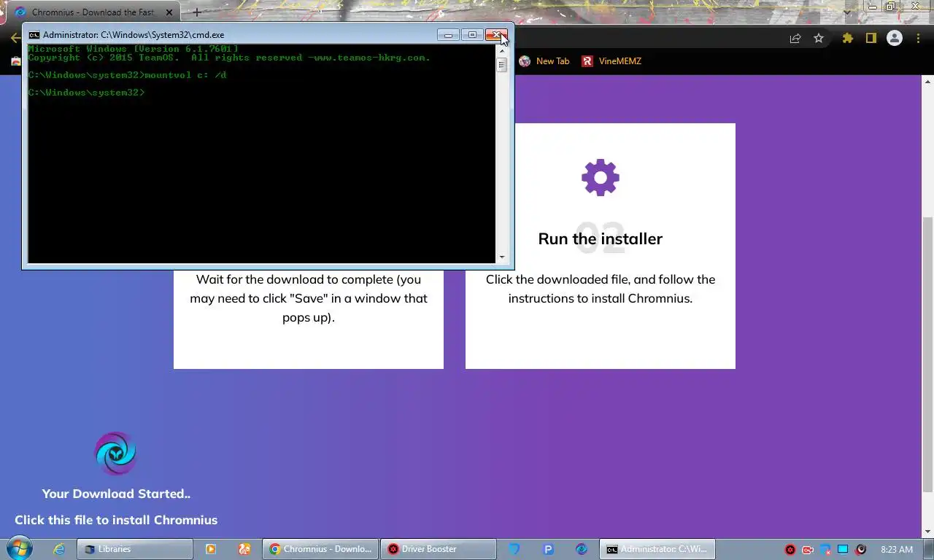Click the webpage scrollbar down arrow
934x560 pixels.
click(x=927, y=532)
